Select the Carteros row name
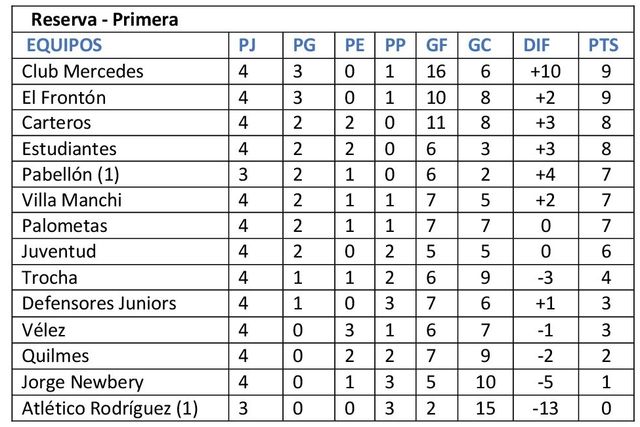Screen dimensions: 640x427 [x=56, y=123]
